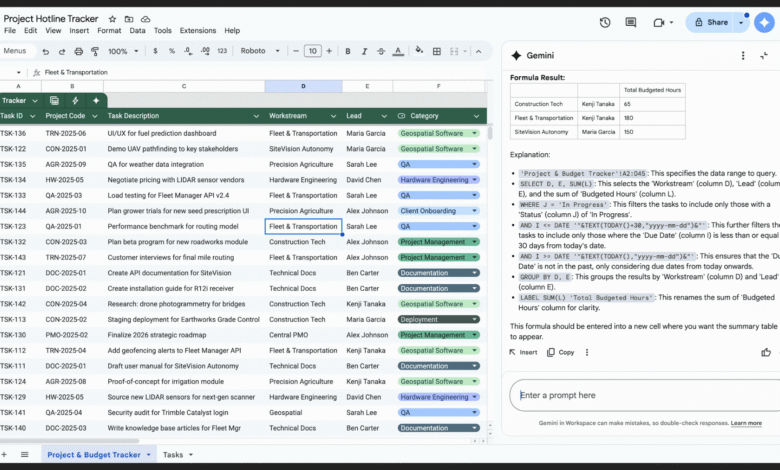Decrease font size with the minus button
The height and width of the screenshot is (470, 780).
[295, 51]
